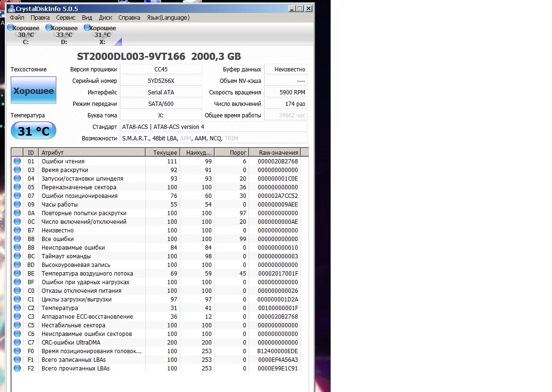Image resolution: width=552 pixels, height=392 pixels.
Task: Click status orb of row B7 Неизвестно
Action: pyautogui.click(x=17, y=230)
